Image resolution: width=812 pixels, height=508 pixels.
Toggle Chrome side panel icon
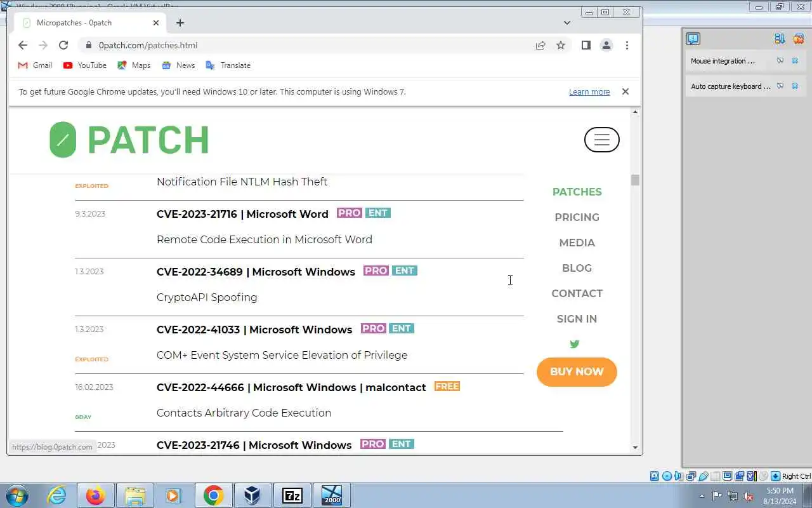click(586, 45)
